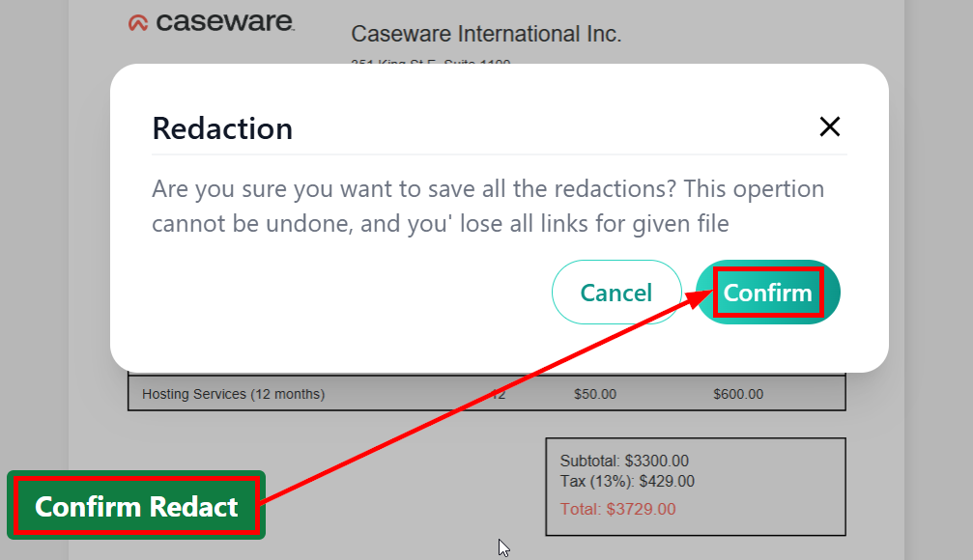This screenshot has width=973, height=560.
Task: Confirm saving all the redactions
Action: click(768, 293)
